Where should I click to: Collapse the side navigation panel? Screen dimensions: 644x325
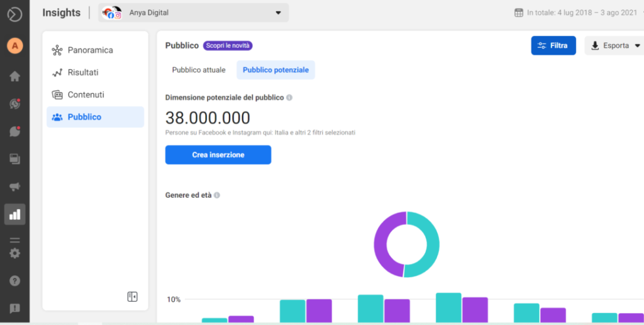(x=132, y=297)
